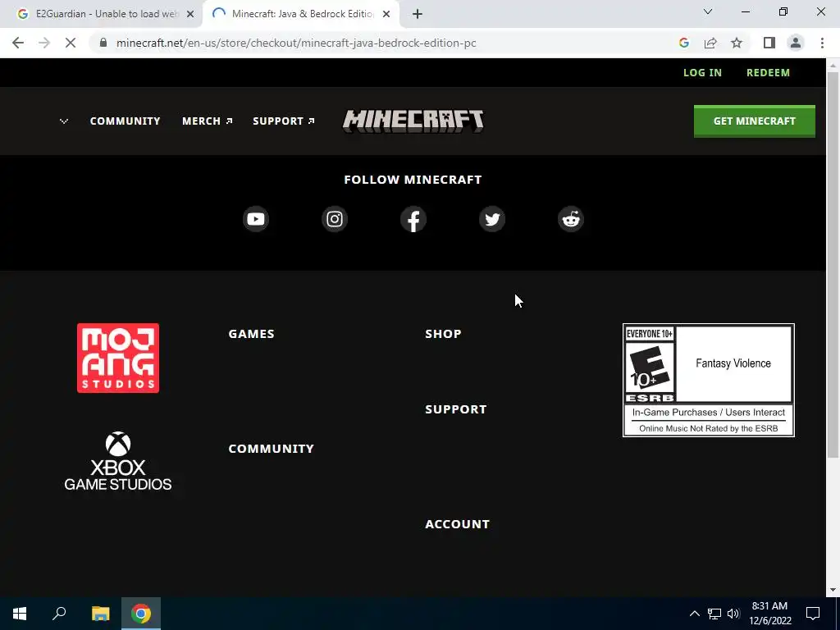
Task: Open Minecraft's YouTube channel icon
Action: 256,219
